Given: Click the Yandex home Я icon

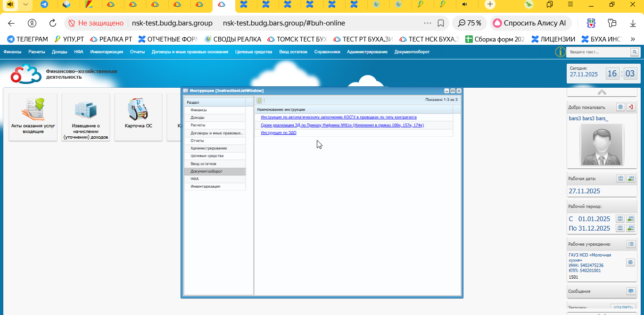Looking at the screenshot, I should (x=32, y=23).
